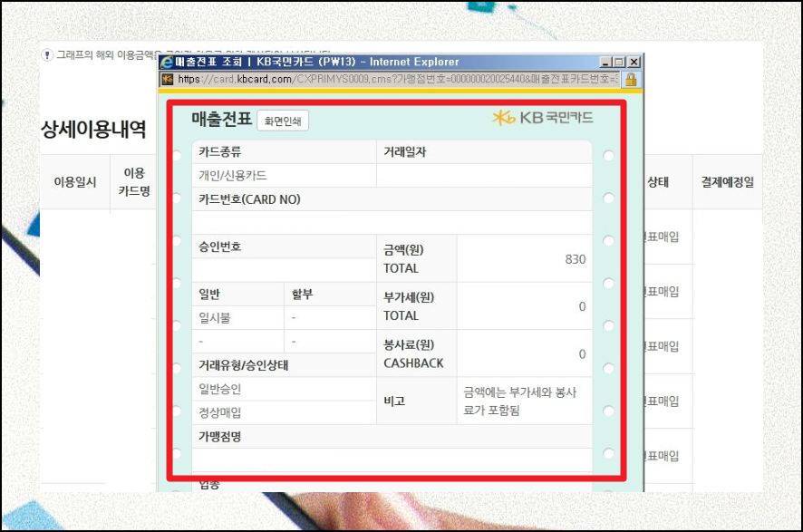Click the 화면인쇄 print button
Screen dimensions: 803x532
tap(283, 121)
